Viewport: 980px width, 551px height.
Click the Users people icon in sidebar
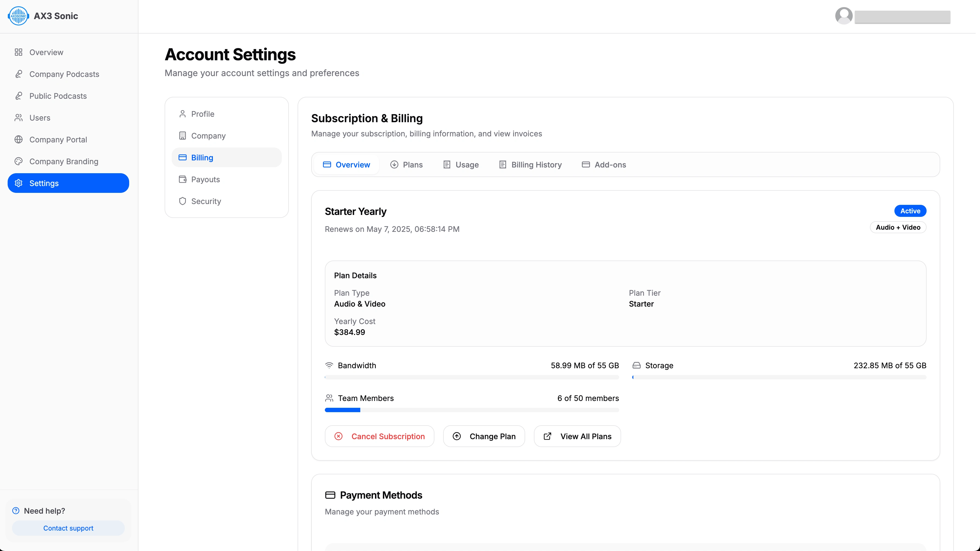pyautogui.click(x=18, y=118)
